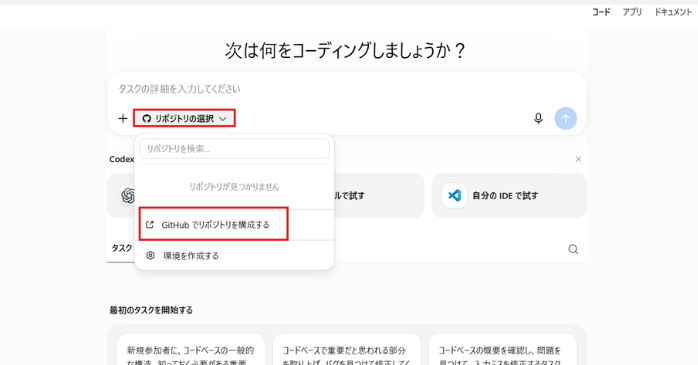Click the 次は何をコーディングしましょうか heading
Screen dimensions: 698x365
[x=345, y=50]
